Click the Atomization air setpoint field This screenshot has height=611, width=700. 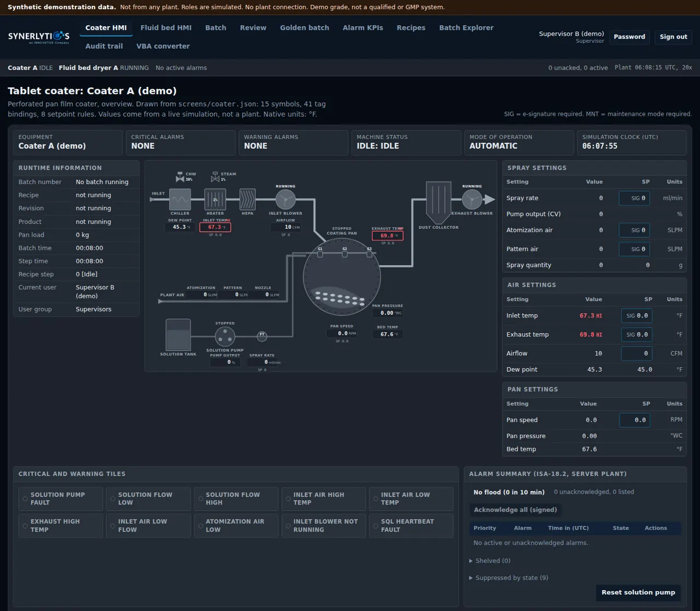click(634, 230)
